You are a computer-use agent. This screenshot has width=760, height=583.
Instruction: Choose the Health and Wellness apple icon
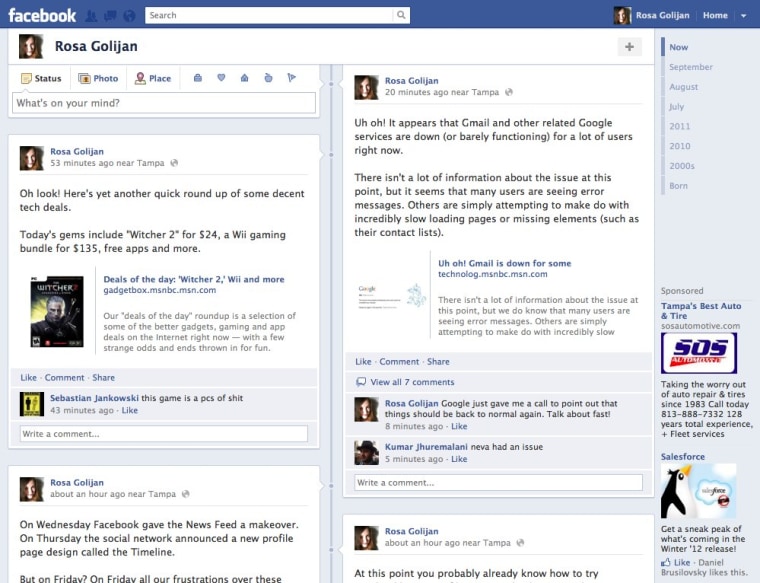click(268, 78)
